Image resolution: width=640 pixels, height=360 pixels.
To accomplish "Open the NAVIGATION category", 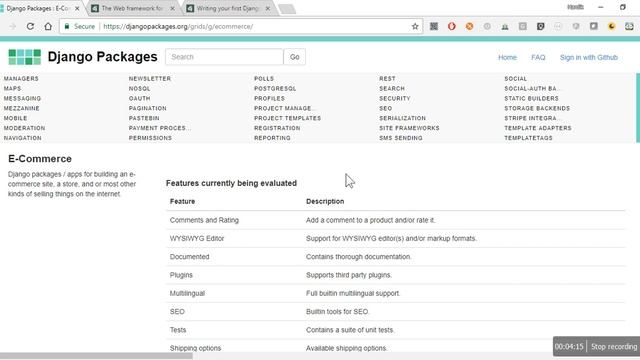I will pos(23,138).
